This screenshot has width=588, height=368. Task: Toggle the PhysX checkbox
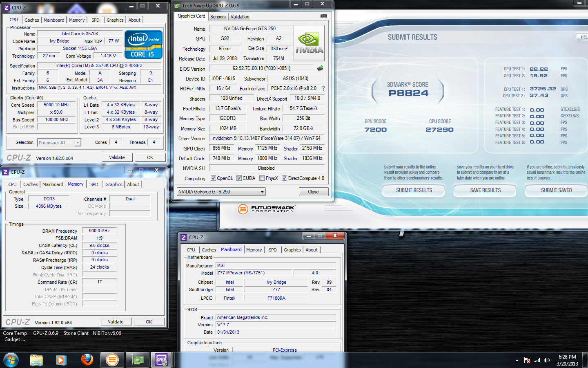pos(262,178)
